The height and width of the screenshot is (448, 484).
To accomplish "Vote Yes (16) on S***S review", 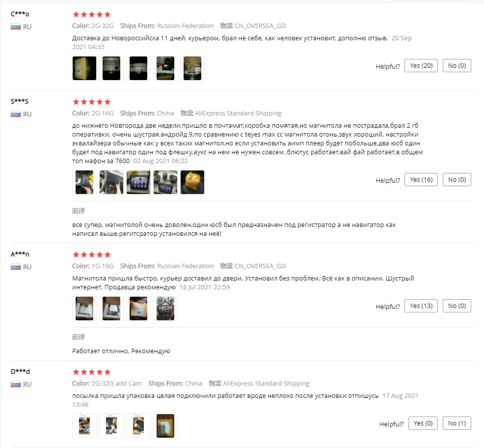I will (421, 179).
